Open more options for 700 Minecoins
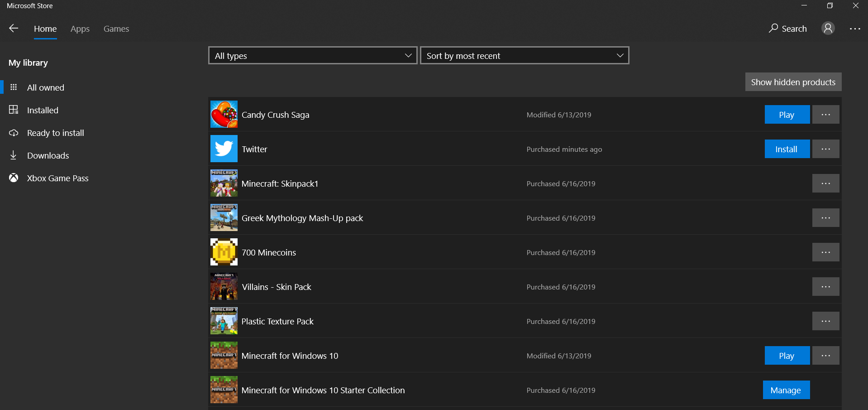Screen dimensions: 868x410 tap(825, 252)
